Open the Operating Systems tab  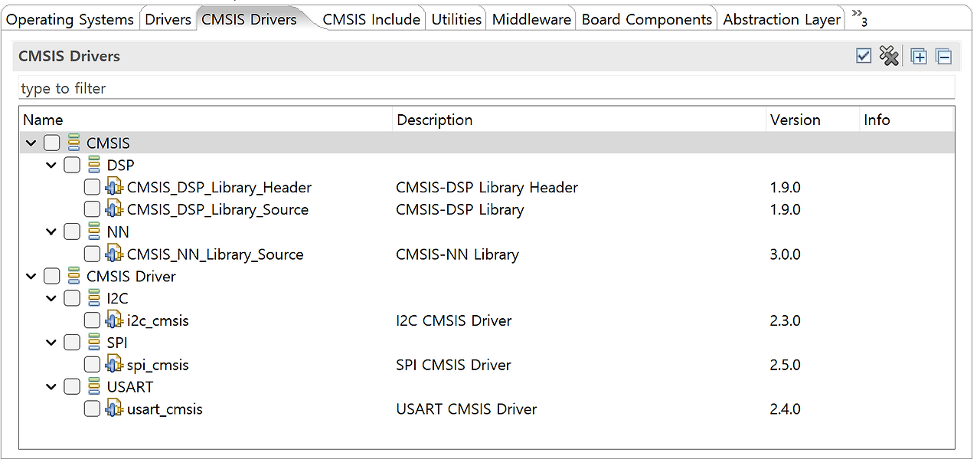point(70,19)
